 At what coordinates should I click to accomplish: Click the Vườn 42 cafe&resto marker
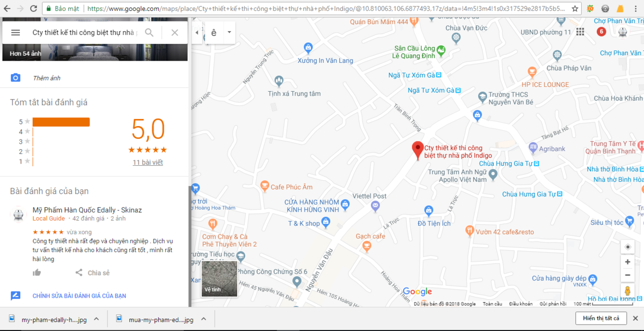coord(469,231)
